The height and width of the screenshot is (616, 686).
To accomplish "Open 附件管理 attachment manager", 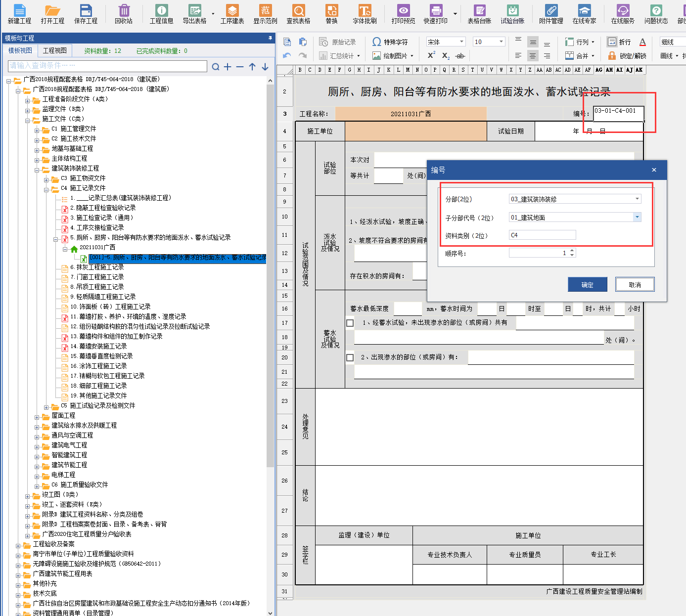I will coord(551,14).
